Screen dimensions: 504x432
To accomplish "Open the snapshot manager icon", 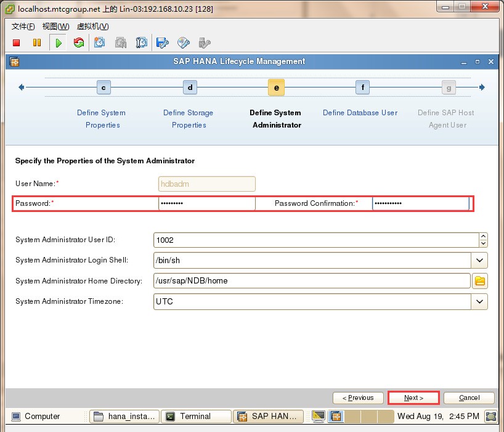I will [x=141, y=43].
